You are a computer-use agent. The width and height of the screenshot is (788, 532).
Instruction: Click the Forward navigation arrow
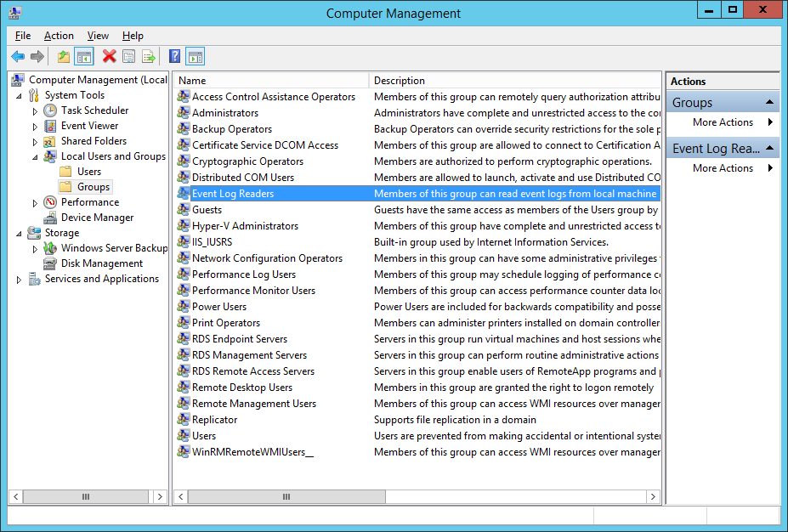[37, 56]
